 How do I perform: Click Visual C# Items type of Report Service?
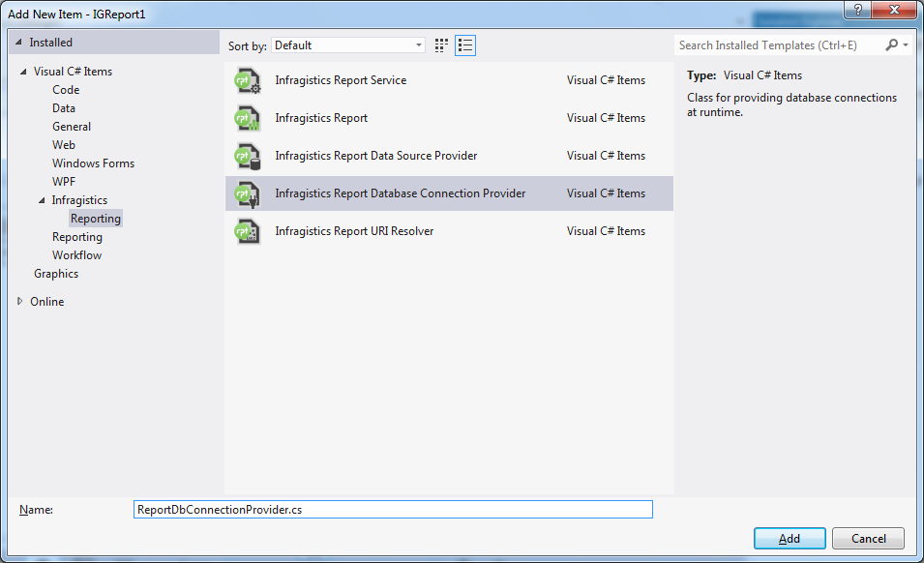pyautogui.click(x=606, y=80)
